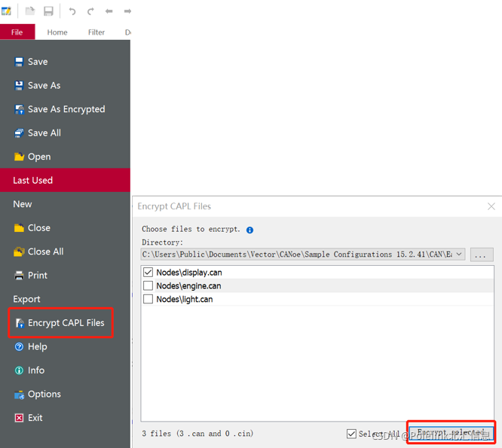Choose Save As Encrypted menu entry
The height and width of the screenshot is (448, 502).
(x=65, y=109)
